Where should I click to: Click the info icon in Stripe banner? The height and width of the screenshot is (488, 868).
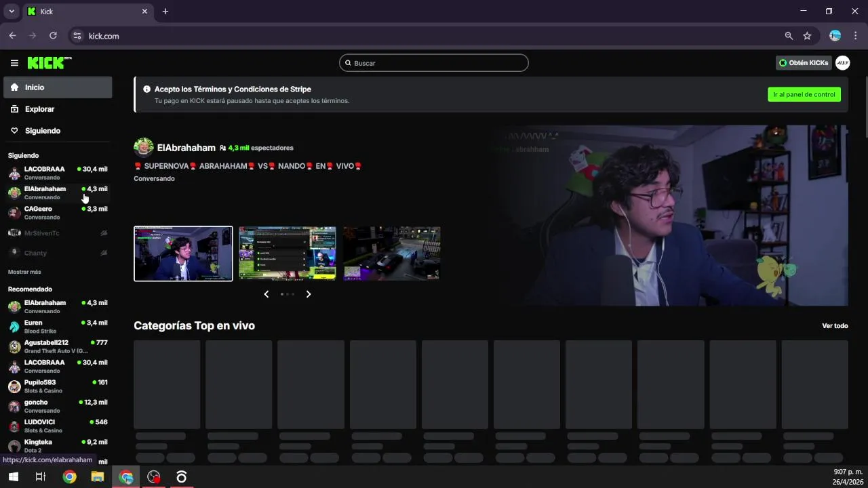(147, 89)
